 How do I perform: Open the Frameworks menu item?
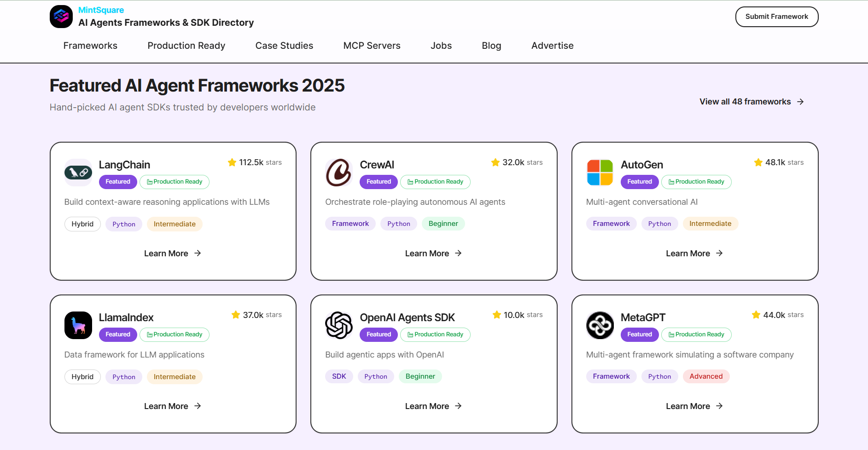[90, 46]
